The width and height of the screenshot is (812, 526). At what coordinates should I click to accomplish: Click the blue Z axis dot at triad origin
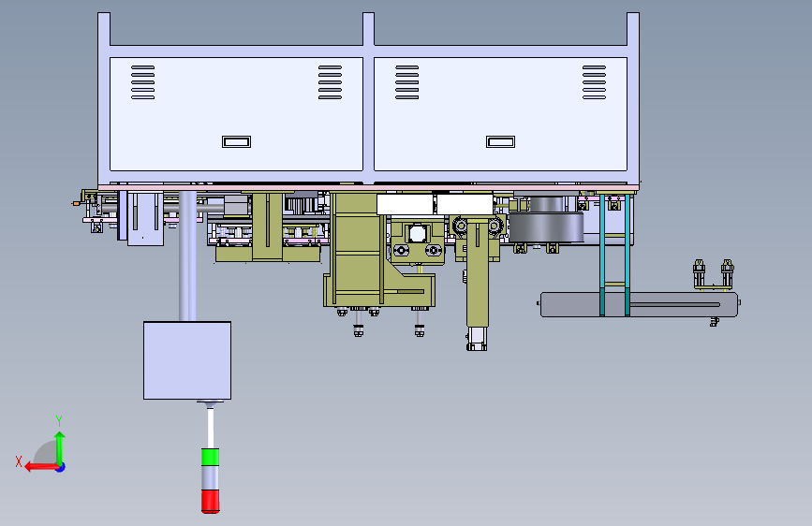click(x=61, y=467)
